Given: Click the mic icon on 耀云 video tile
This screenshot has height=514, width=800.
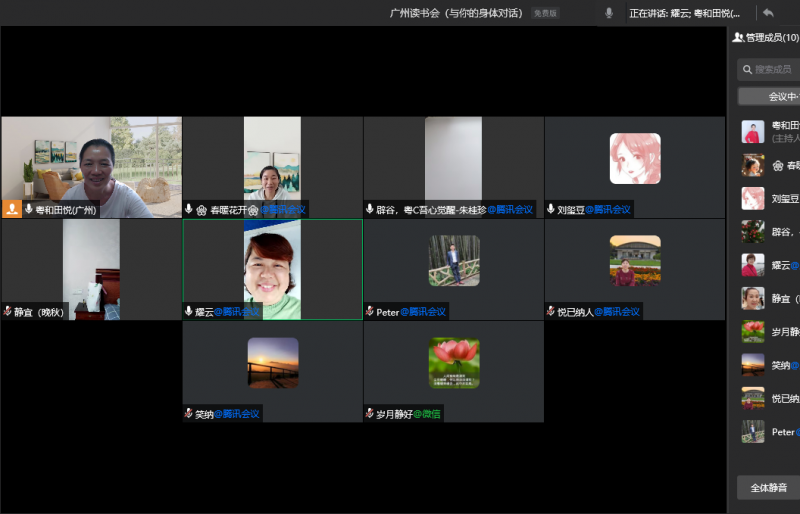Looking at the screenshot, I should 189,312.
